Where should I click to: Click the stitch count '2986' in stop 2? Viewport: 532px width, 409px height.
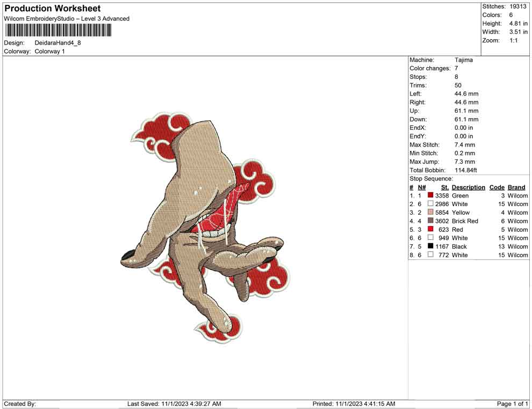[442, 204]
